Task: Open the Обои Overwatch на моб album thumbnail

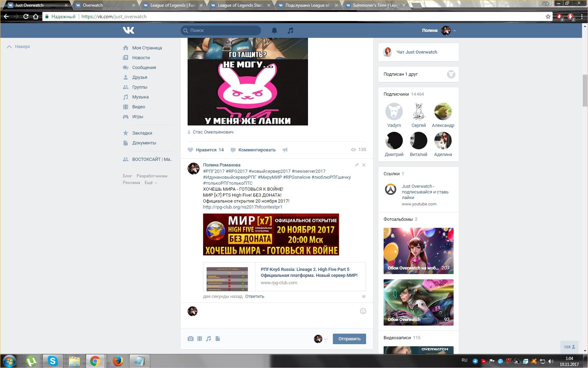Action: (x=419, y=251)
